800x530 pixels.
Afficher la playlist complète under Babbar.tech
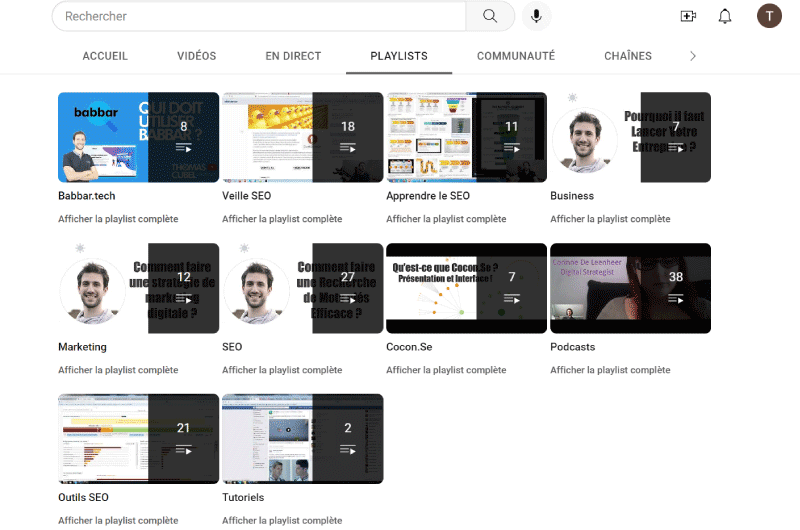(x=118, y=219)
